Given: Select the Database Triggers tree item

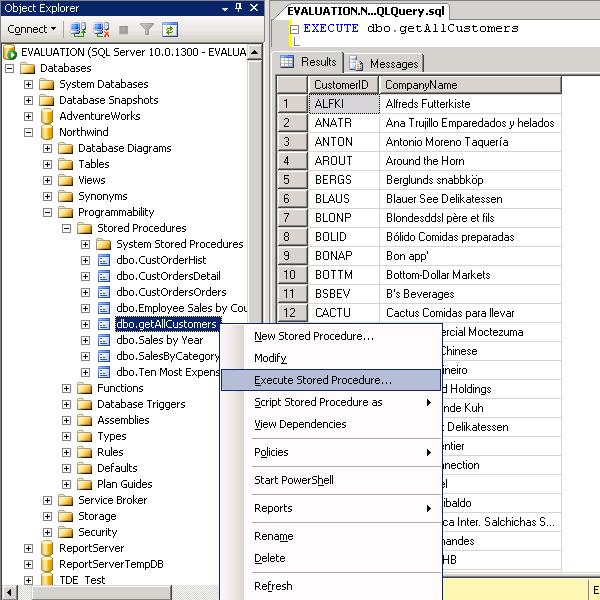Looking at the screenshot, I should 141,404.
